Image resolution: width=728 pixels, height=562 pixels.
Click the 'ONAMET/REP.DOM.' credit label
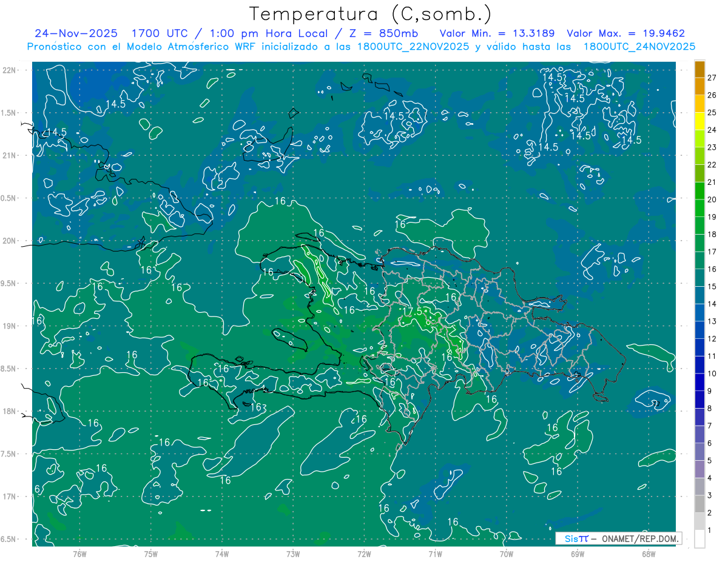[640, 538]
